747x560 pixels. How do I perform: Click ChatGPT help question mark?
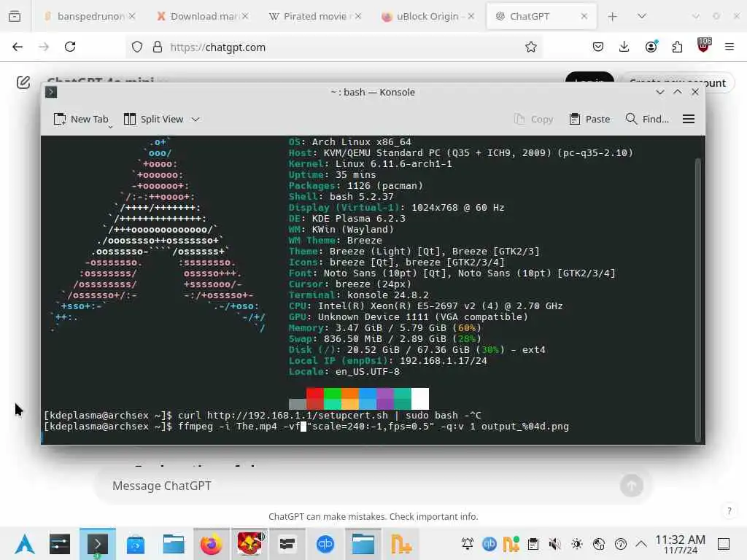coord(729,511)
